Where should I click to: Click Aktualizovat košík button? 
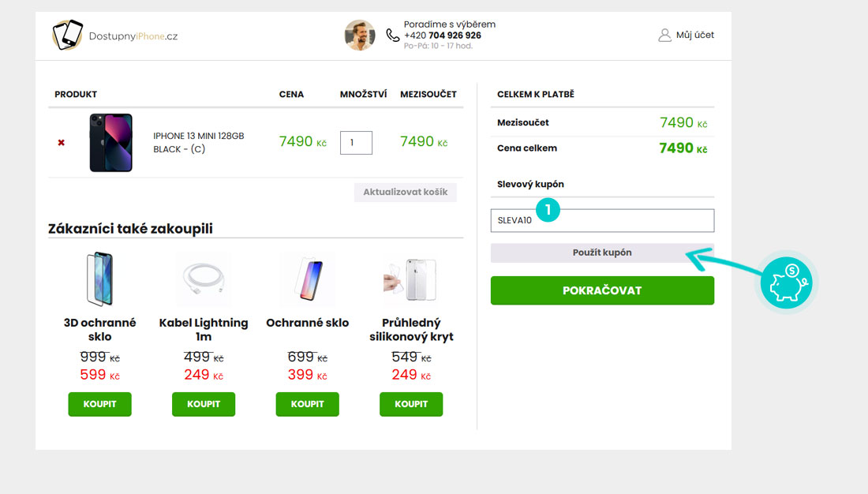406,192
